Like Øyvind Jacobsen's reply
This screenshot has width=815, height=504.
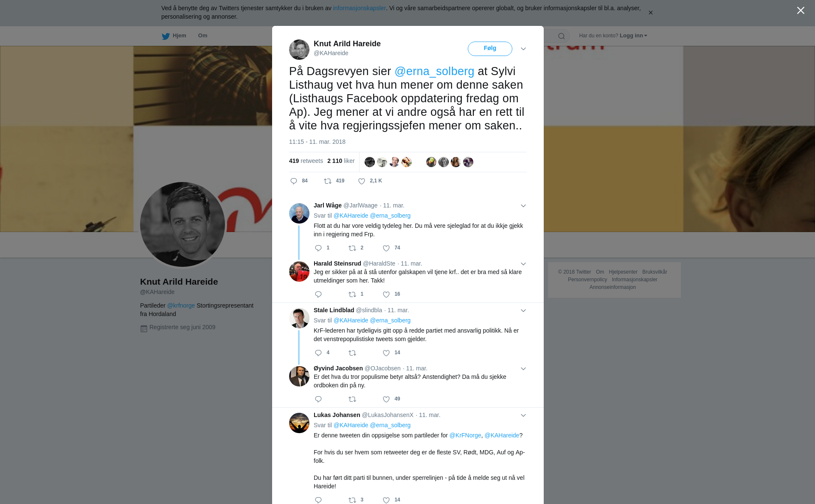[x=386, y=399]
